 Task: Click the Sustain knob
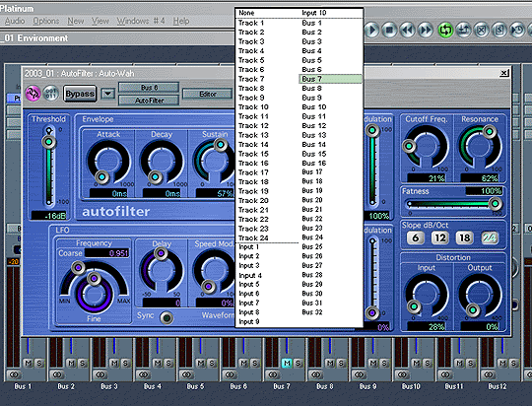tap(214, 162)
